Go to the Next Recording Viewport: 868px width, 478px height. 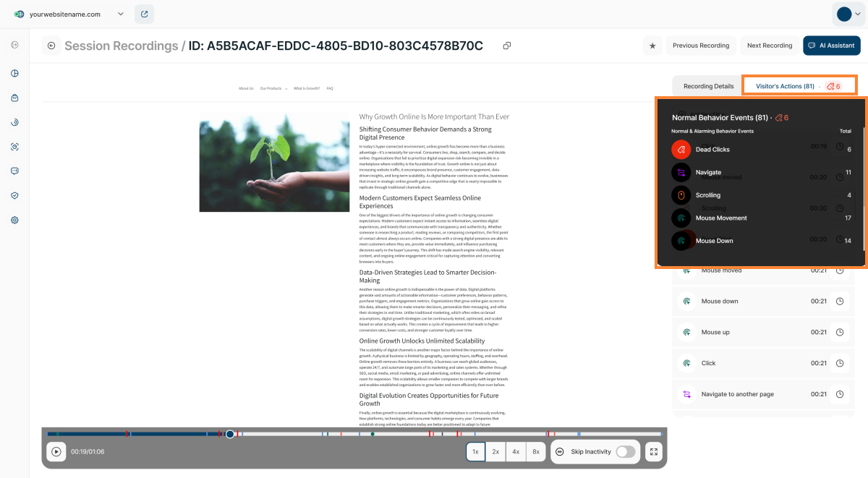(769, 46)
